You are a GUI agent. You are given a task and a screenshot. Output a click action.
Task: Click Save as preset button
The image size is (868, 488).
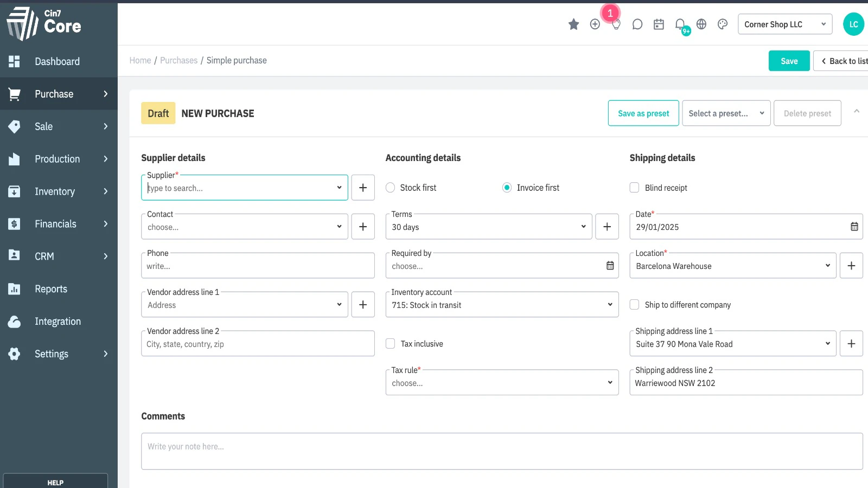coord(643,113)
